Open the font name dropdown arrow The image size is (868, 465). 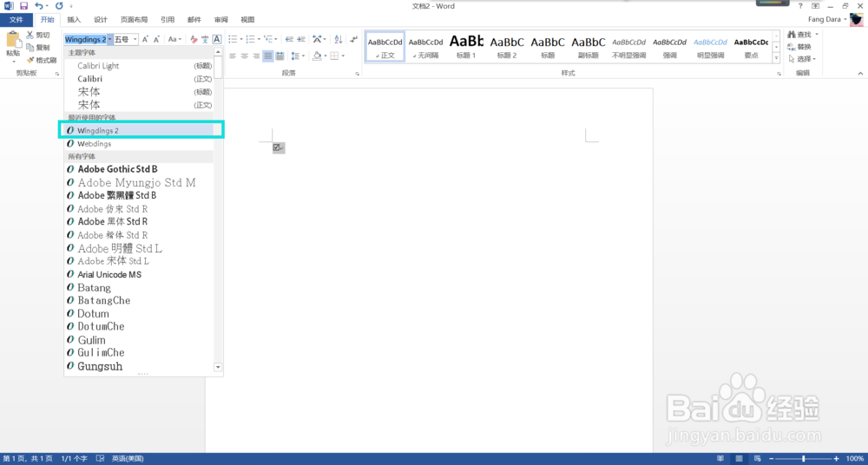tap(110, 39)
